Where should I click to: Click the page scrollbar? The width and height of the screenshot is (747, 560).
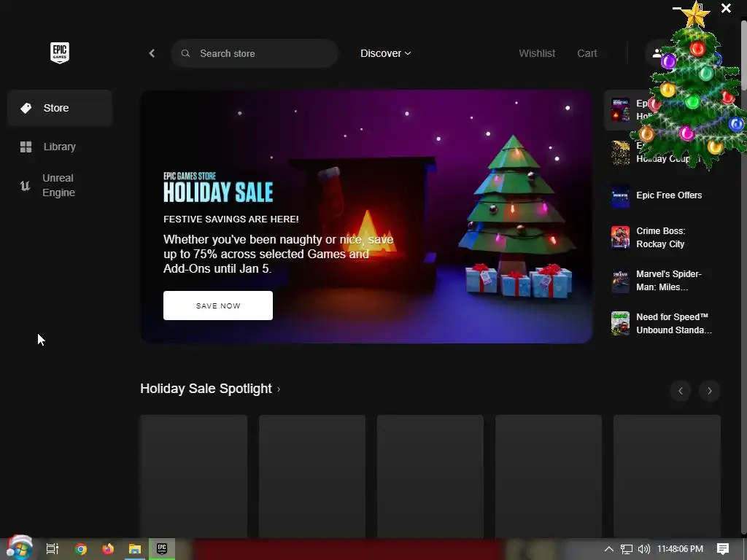point(743,55)
